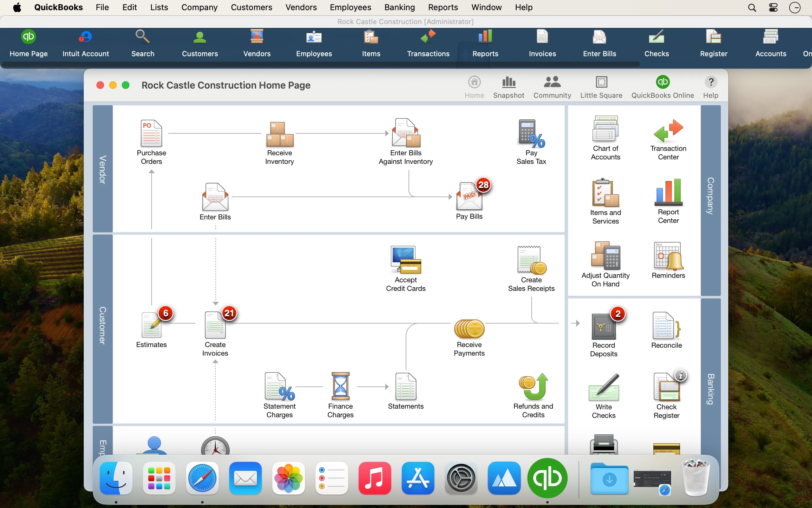This screenshot has height=508, width=812.
Task: Open Enter Bills in Vendor section
Action: point(215,197)
